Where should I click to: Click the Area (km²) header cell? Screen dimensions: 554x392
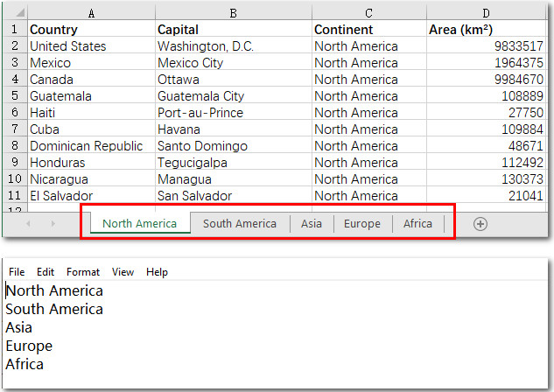click(x=486, y=29)
